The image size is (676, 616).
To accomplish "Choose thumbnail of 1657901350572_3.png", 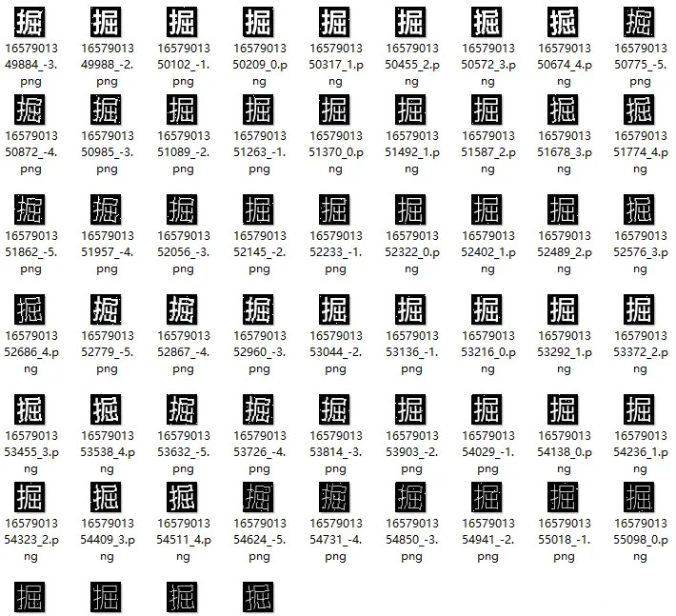I will pyautogui.click(x=487, y=22).
